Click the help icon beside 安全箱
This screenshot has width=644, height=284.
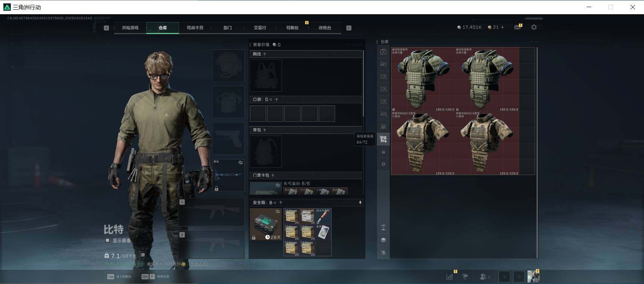click(280, 202)
